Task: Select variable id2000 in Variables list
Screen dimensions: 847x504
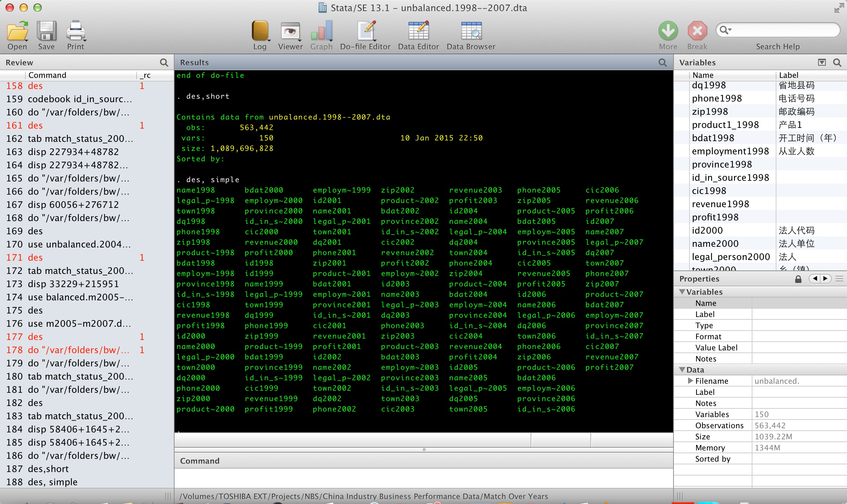Action: click(x=760, y=230)
